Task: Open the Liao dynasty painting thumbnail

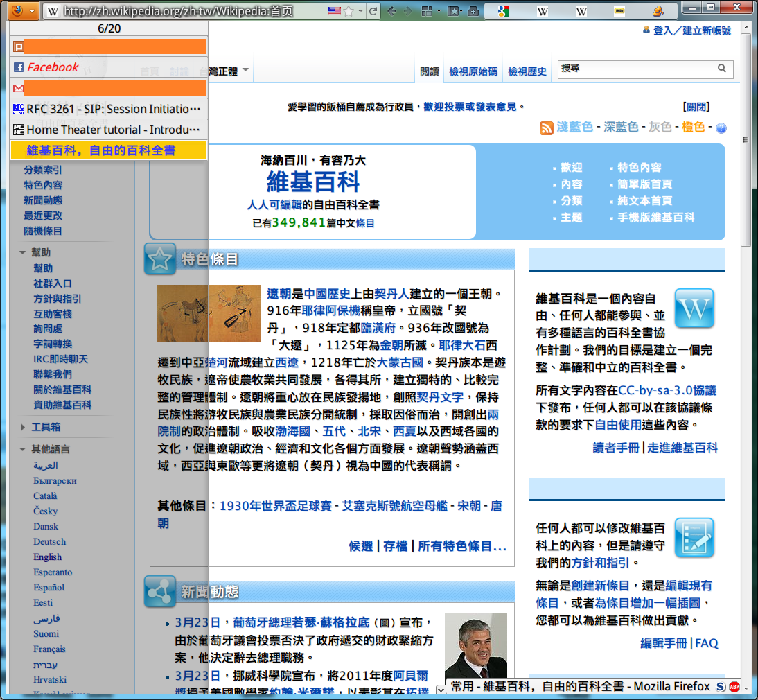Action: (x=209, y=314)
